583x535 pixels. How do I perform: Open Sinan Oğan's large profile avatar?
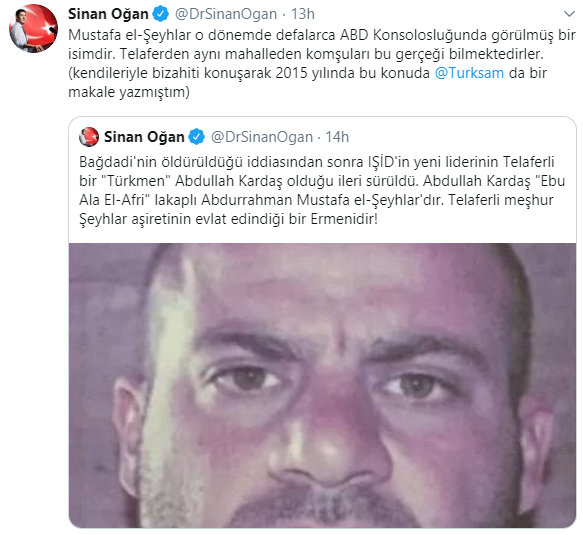coord(33,29)
